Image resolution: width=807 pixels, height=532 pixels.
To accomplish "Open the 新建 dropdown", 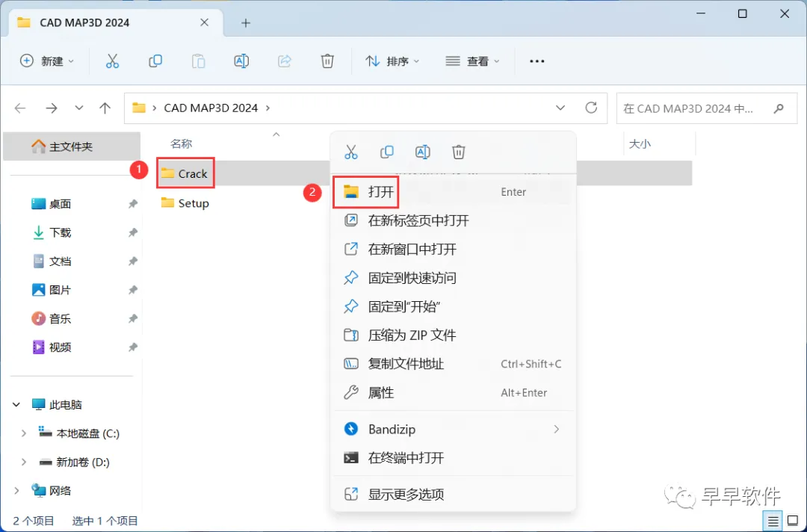I will 47,61.
